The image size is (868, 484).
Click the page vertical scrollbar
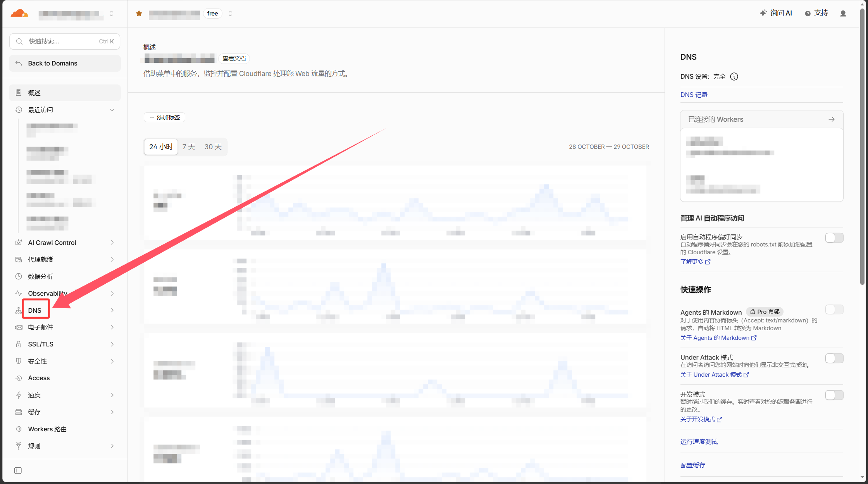[x=862, y=147]
